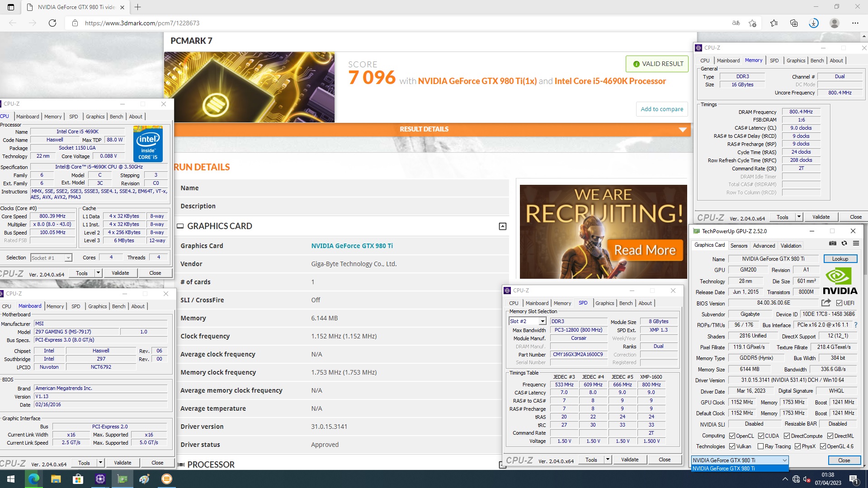The width and height of the screenshot is (868, 488).
Task: Click Add to compare button
Action: (x=662, y=109)
